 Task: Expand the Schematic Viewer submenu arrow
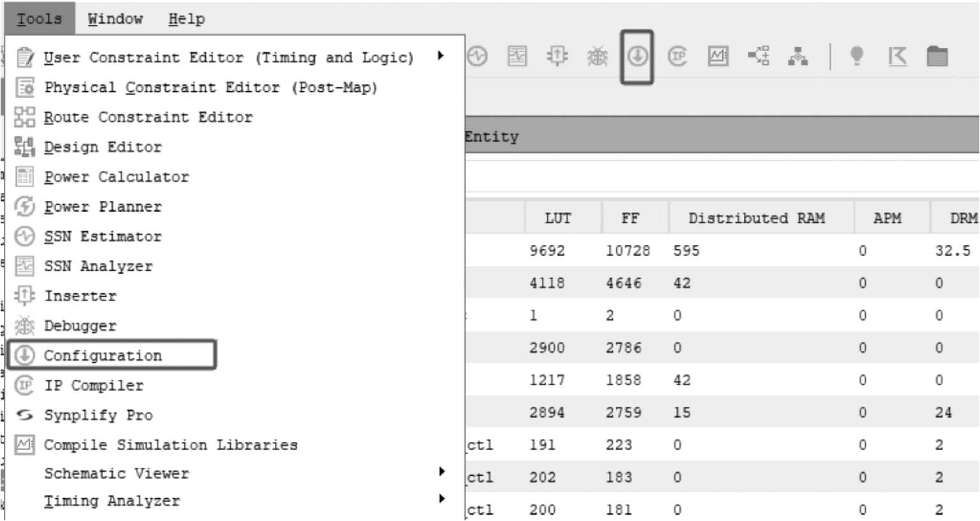[x=442, y=471]
